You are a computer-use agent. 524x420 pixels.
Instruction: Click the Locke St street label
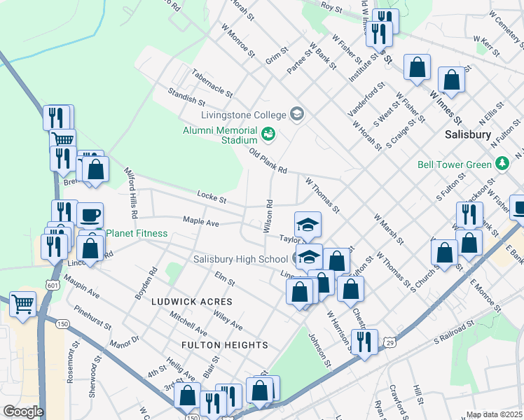click(x=212, y=197)
